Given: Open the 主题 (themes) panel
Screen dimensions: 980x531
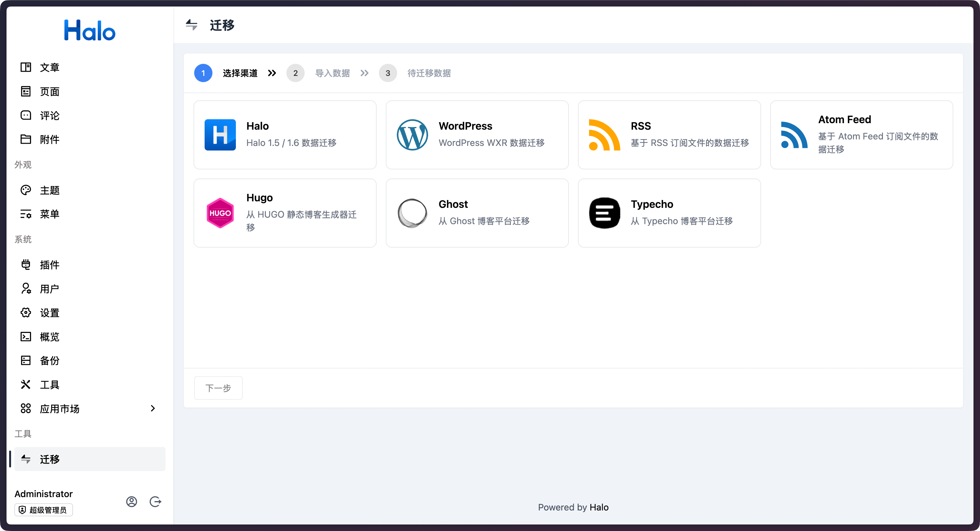Looking at the screenshot, I should [x=49, y=190].
